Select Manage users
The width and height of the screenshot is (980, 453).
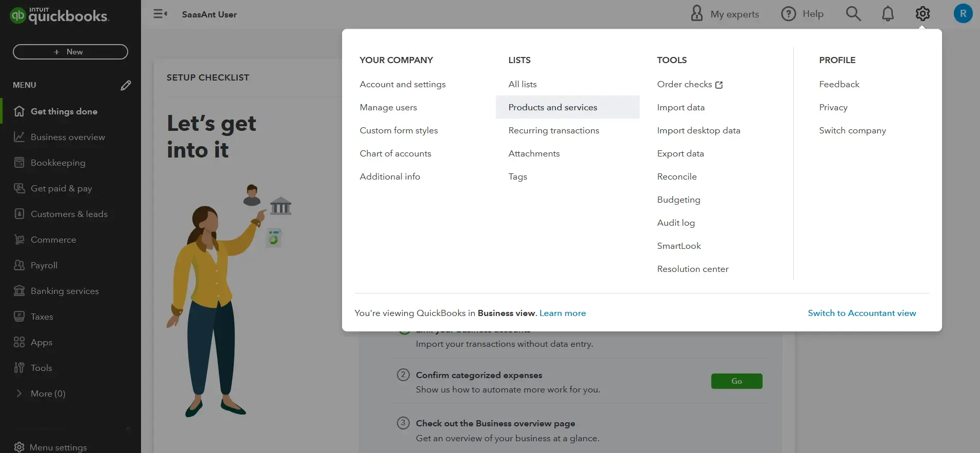(x=388, y=107)
